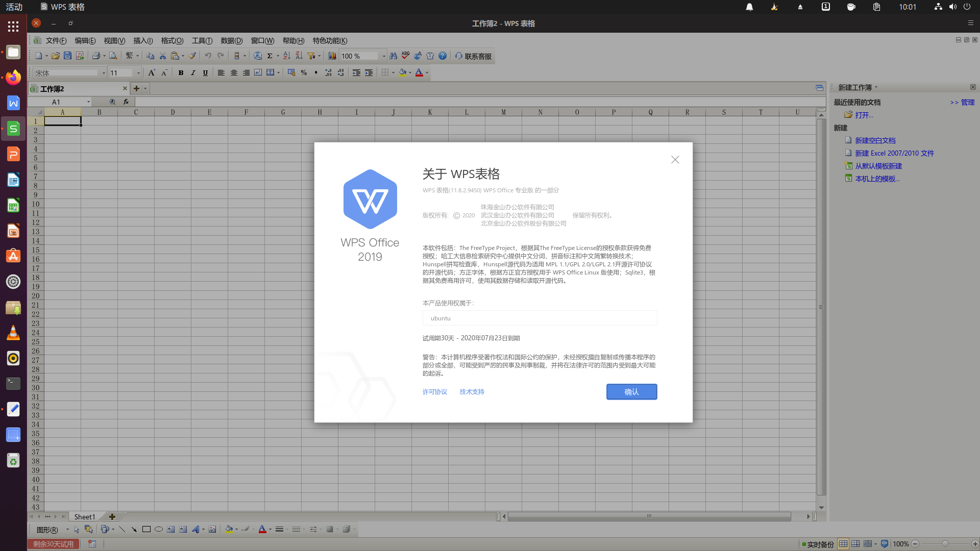Toggle align right

246,73
